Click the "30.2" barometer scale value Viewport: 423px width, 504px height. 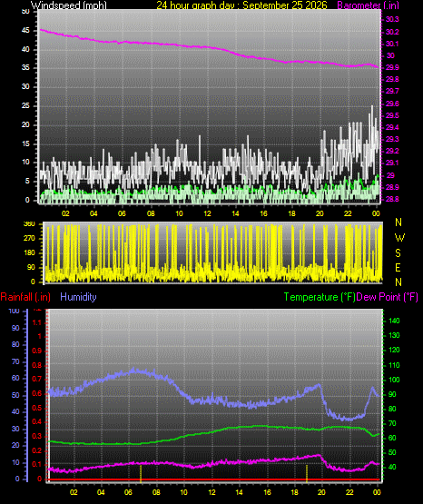click(x=392, y=32)
